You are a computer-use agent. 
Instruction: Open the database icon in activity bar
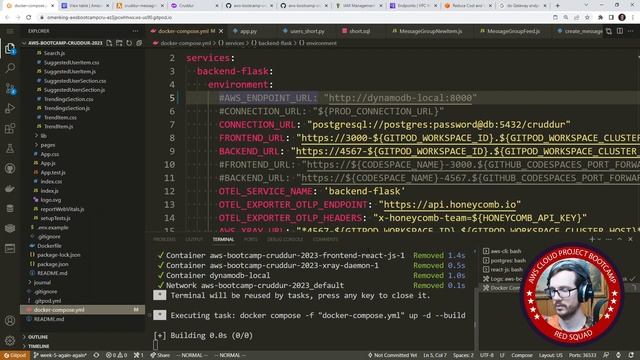[10, 209]
